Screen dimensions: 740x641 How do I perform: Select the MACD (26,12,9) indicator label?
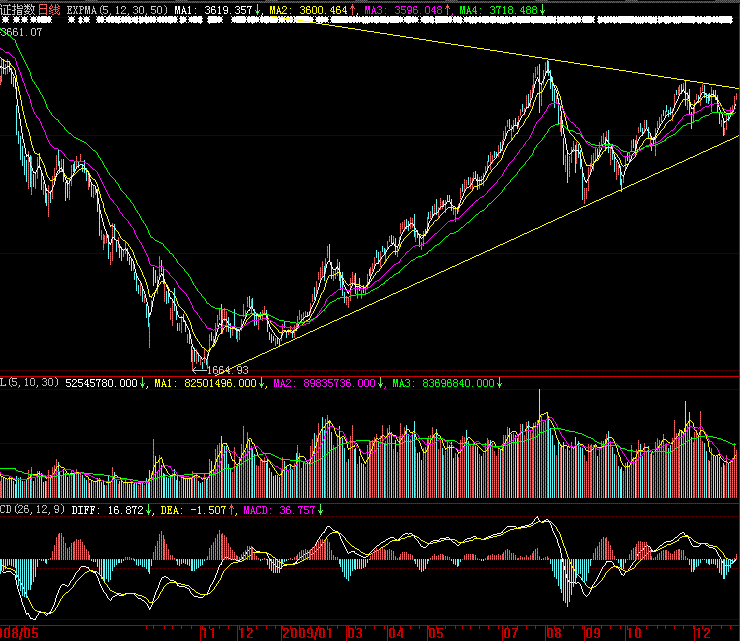coord(32,510)
